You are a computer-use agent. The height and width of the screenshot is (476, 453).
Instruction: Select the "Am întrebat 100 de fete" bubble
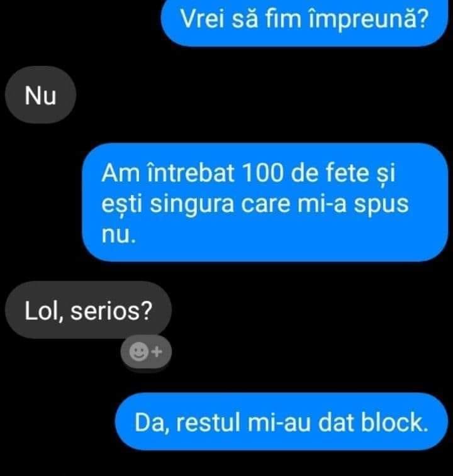265,202
